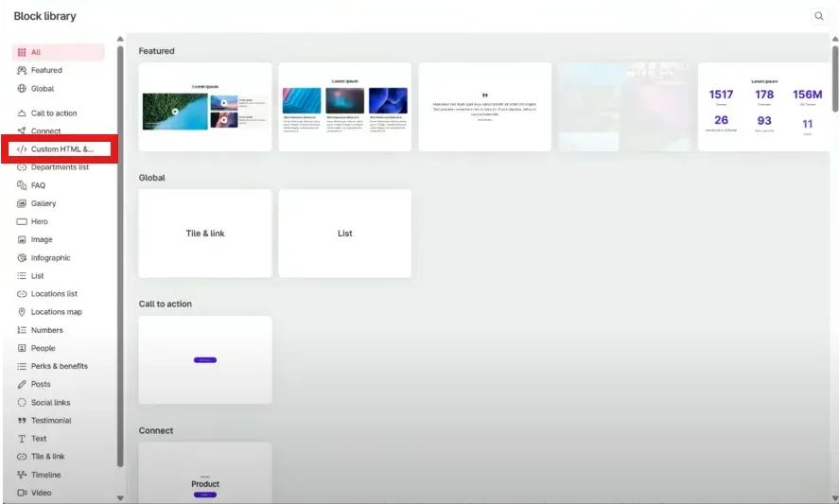Click the Posts pencil icon

pyautogui.click(x=22, y=385)
